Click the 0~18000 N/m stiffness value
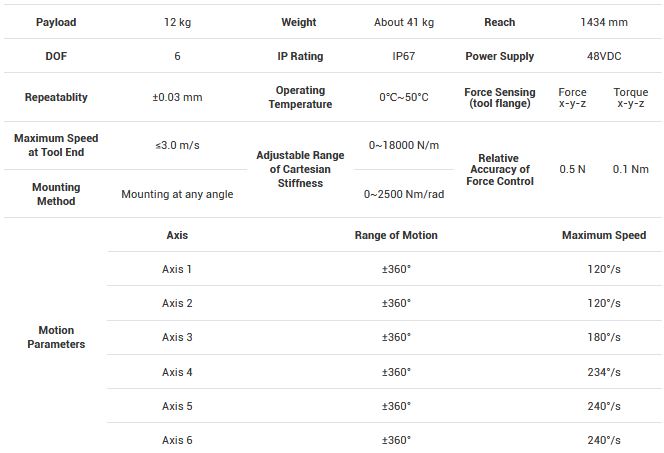Screen dimensions: 664x453 404,145
